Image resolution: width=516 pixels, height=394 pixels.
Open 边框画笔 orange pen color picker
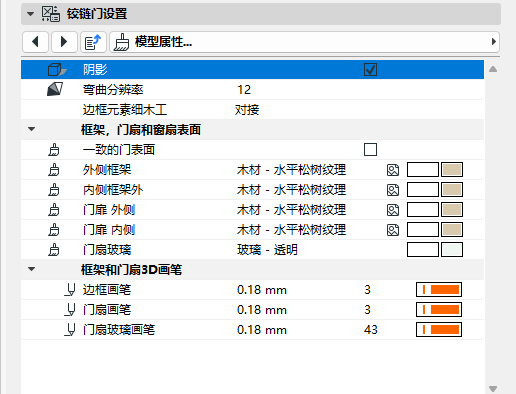[x=439, y=290]
